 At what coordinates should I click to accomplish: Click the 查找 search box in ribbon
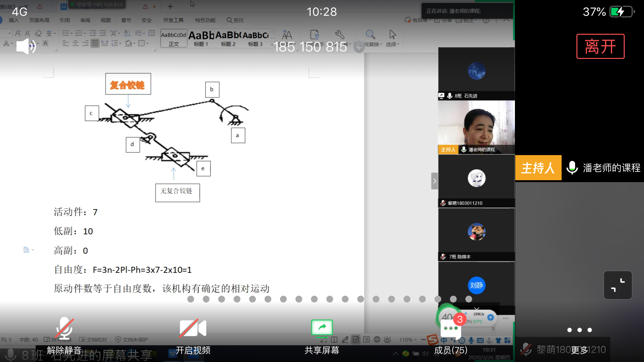click(235, 20)
